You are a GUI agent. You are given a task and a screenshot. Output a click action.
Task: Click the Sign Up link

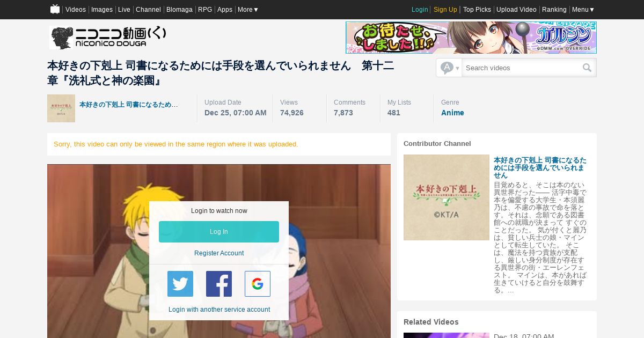click(445, 10)
